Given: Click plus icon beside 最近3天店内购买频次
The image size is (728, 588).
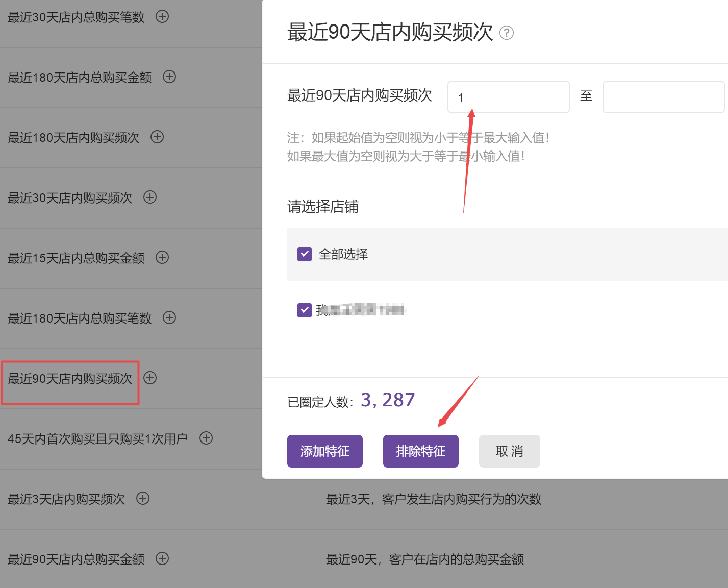Looking at the screenshot, I should (143, 499).
